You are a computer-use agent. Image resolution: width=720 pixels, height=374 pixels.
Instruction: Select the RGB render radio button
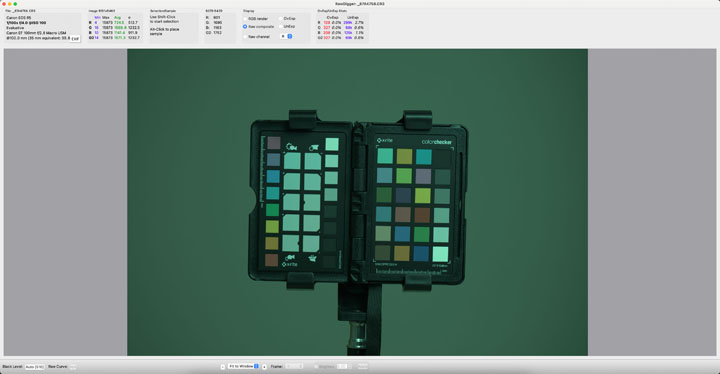[x=245, y=19]
